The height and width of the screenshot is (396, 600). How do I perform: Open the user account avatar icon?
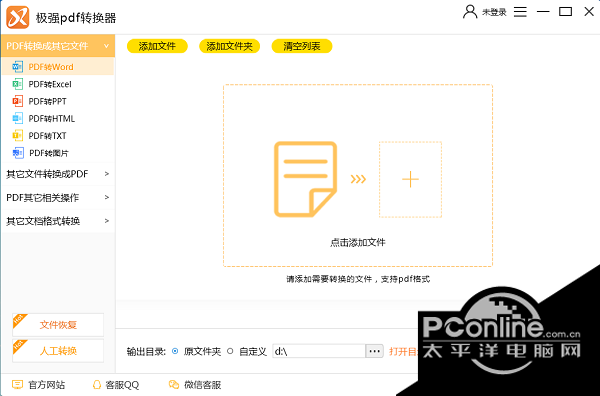[x=470, y=12]
